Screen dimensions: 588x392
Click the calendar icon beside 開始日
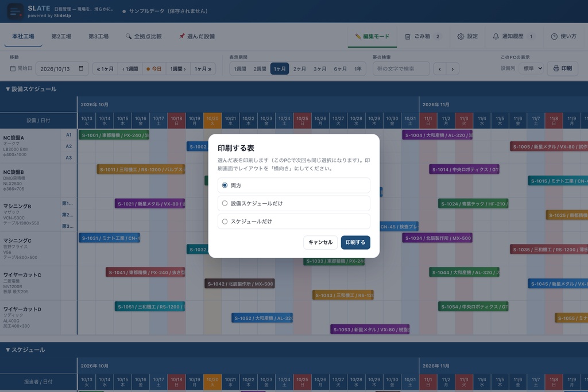[13, 68]
